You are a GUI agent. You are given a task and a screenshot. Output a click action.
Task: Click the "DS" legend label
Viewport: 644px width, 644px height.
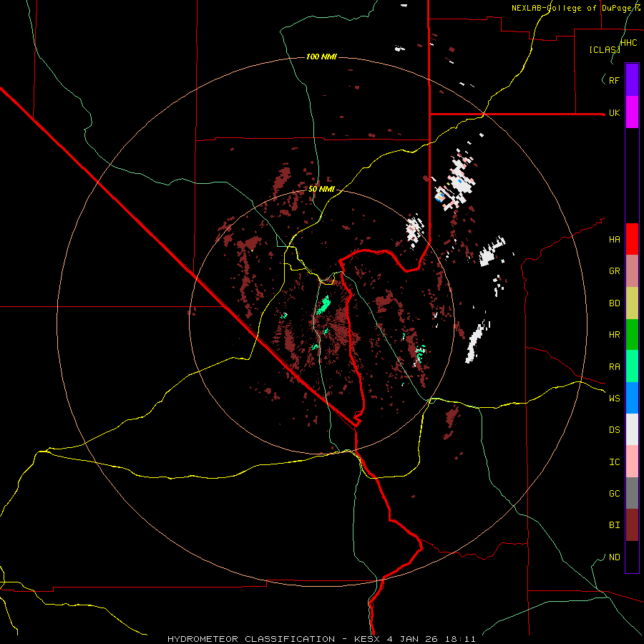[614, 430]
